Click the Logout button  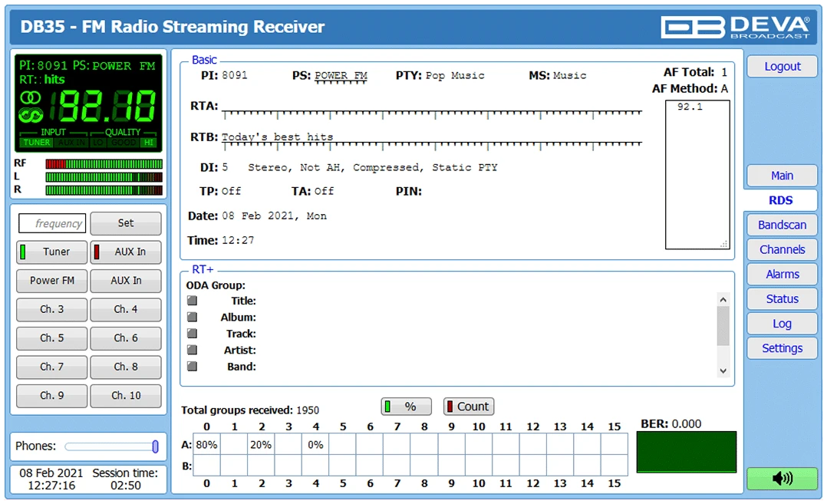point(783,67)
